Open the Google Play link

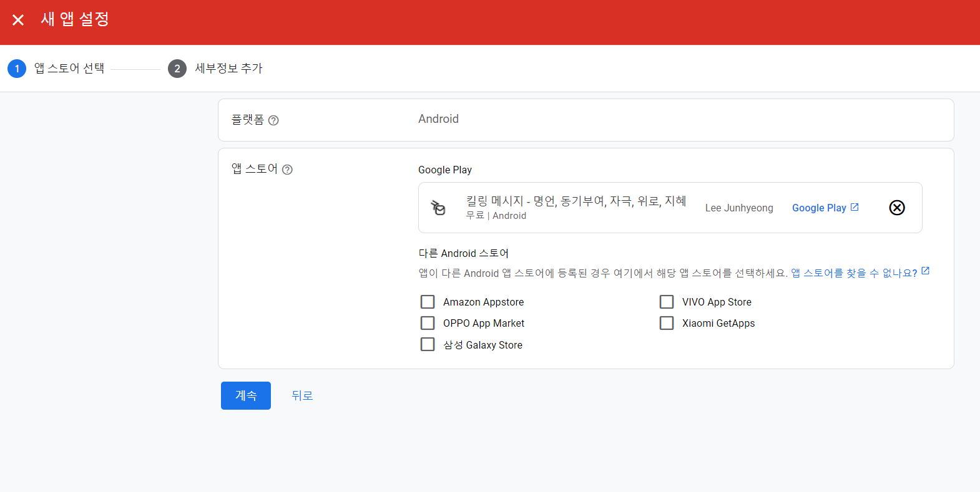point(819,208)
